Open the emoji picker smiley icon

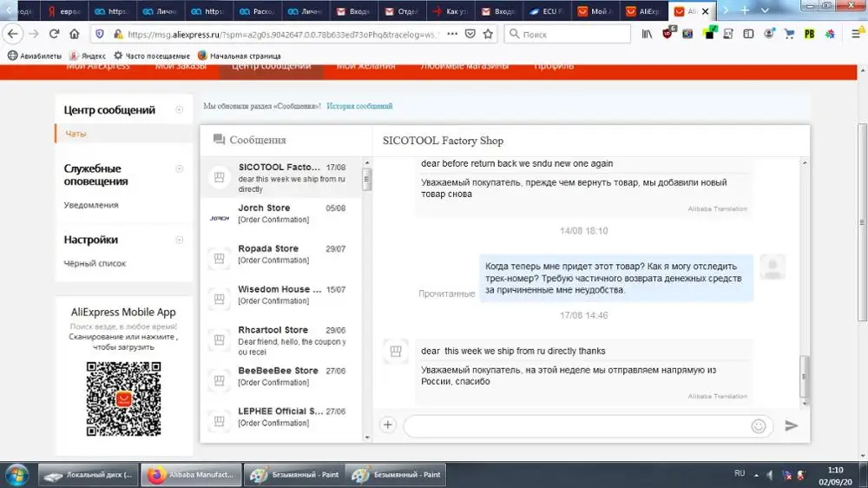(759, 425)
